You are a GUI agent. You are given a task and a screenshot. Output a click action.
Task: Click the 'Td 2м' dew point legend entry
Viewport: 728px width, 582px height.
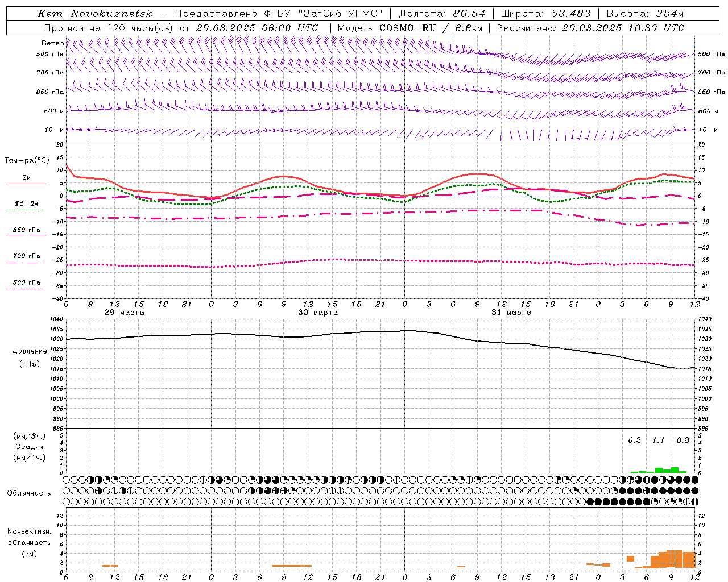26,203
